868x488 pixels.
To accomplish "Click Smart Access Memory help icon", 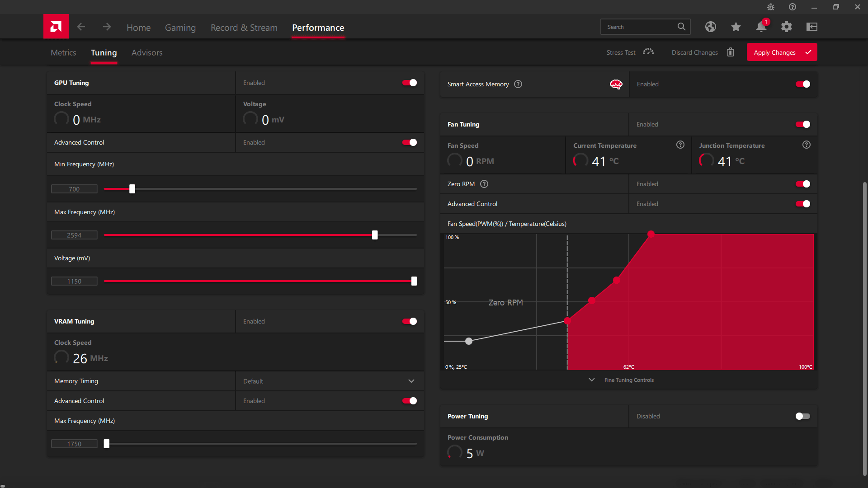I will point(518,84).
